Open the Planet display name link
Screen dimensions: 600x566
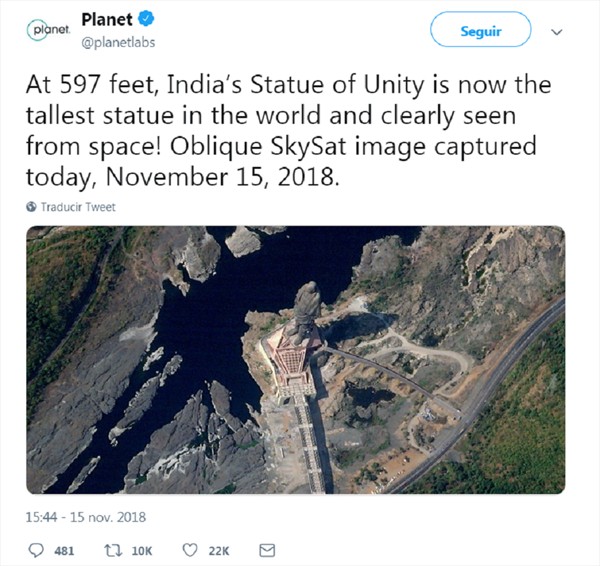coord(107,20)
